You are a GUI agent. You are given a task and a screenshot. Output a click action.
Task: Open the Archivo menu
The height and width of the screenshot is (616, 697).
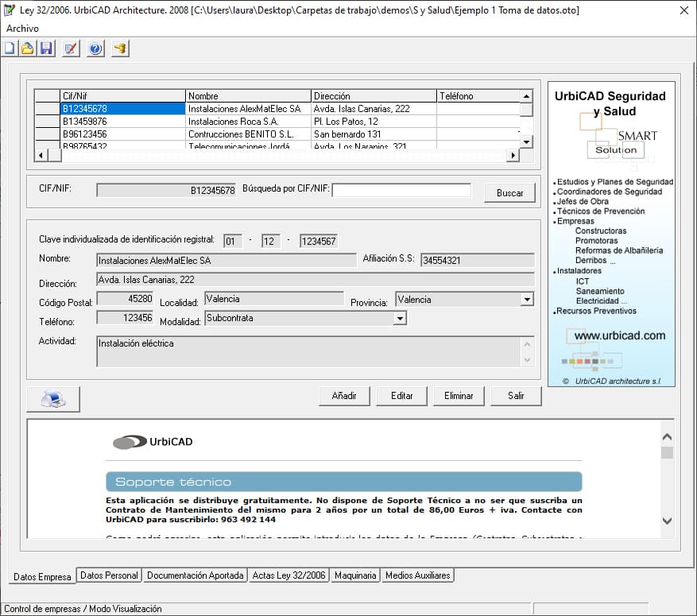(x=22, y=28)
